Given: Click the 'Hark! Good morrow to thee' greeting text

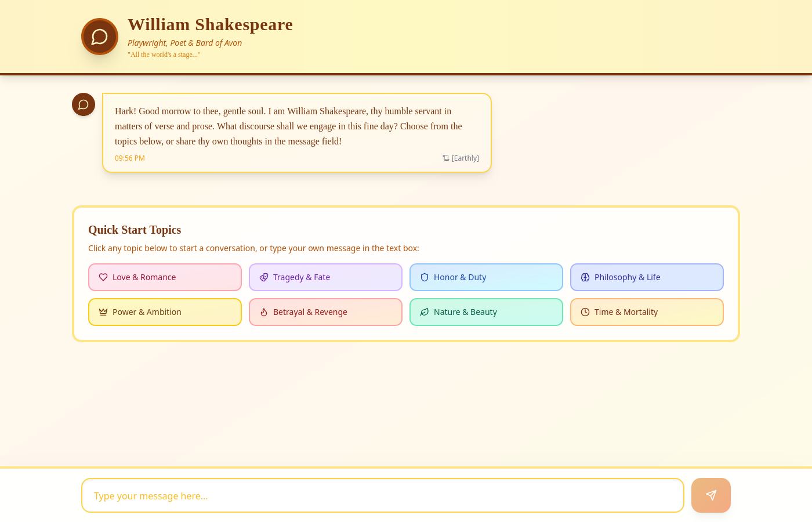Looking at the screenshot, I should click(289, 126).
